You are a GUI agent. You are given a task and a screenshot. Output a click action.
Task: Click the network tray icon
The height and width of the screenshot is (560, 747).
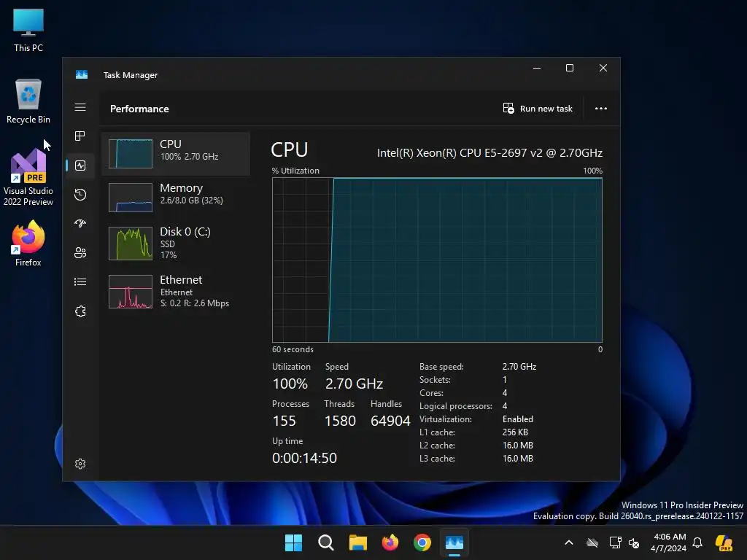(x=615, y=542)
